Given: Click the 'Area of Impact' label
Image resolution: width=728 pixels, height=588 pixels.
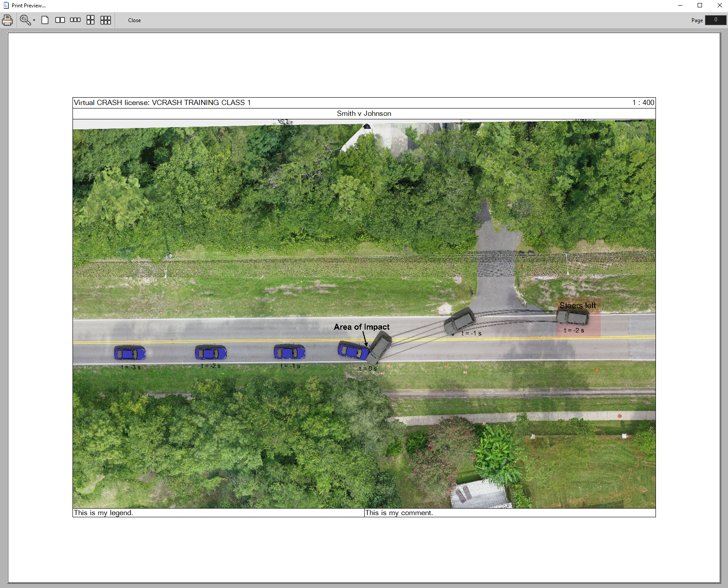Looking at the screenshot, I should pyautogui.click(x=362, y=327).
